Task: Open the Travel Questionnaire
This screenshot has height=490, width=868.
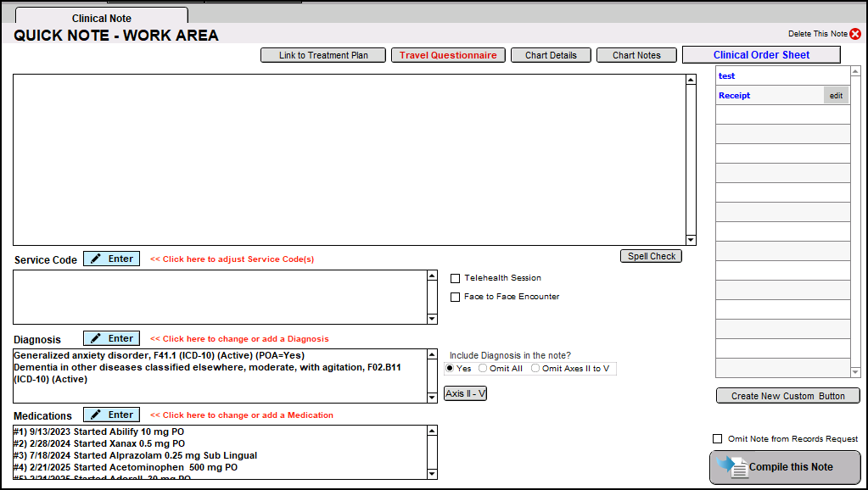Action: pyautogui.click(x=448, y=55)
